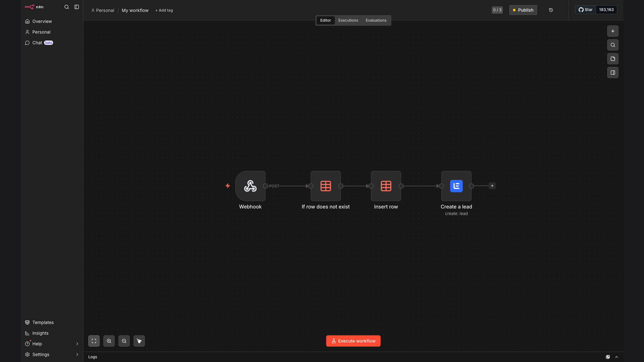Click the Create a lead label

456,207
